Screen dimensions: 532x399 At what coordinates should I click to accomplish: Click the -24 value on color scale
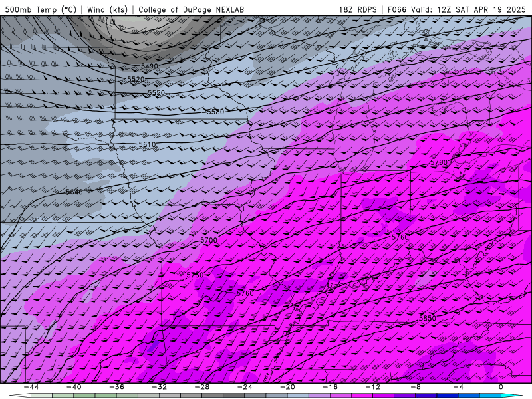tap(245, 387)
